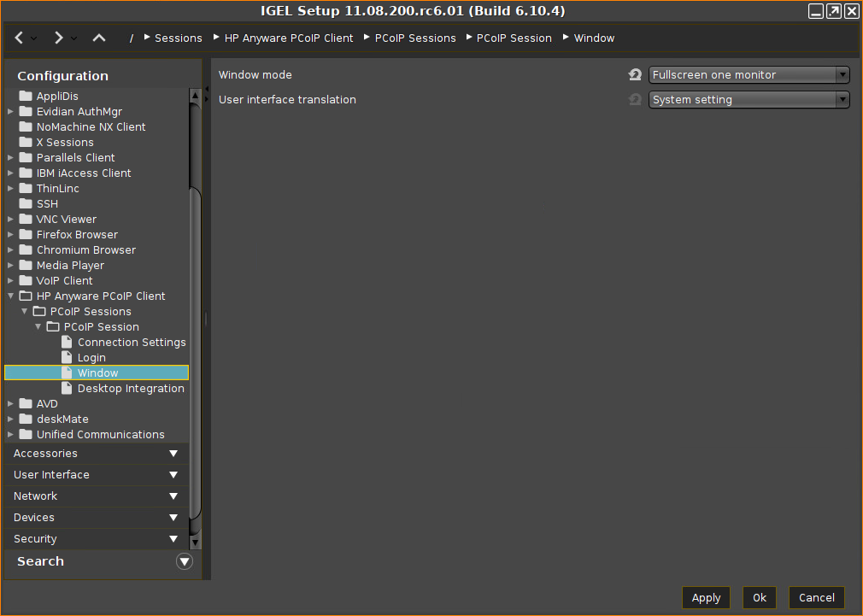Select the Connection Settings page icon
The width and height of the screenshot is (863, 616).
[68, 342]
